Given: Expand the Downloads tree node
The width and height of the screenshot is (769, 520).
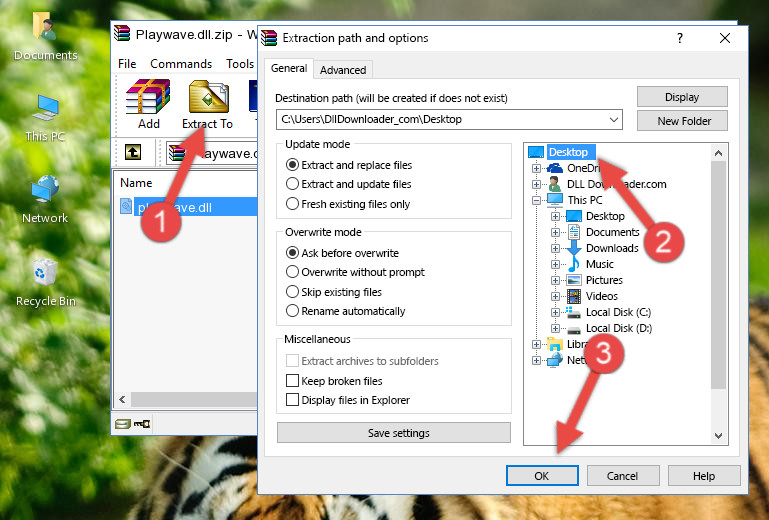Looking at the screenshot, I should pos(555,248).
